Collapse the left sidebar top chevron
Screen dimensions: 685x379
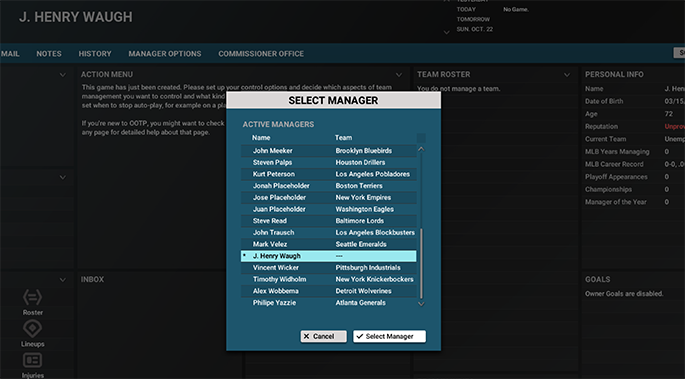[62, 75]
